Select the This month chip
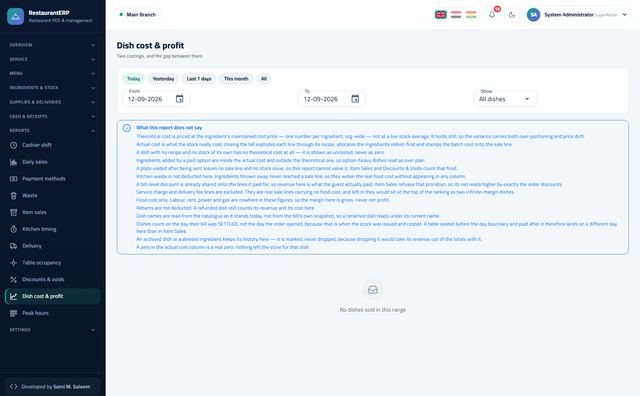 point(236,79)
